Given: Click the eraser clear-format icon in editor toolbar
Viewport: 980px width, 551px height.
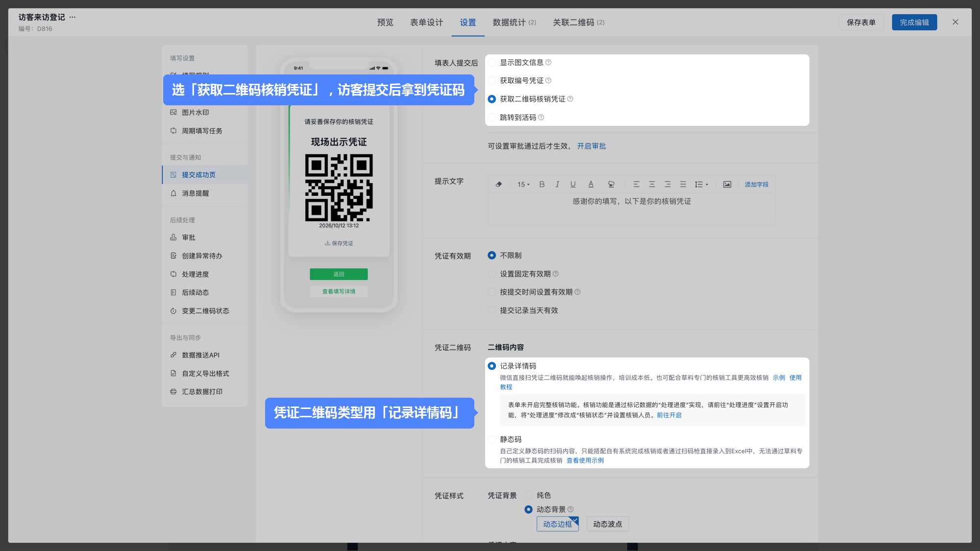Looking at the screenshot, I should (499, 185).
